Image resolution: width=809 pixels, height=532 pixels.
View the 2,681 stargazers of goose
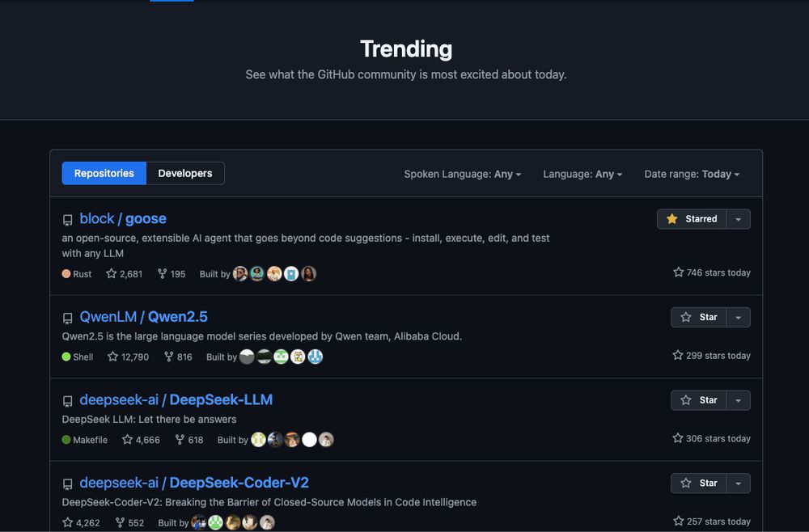tap(125, 274)
